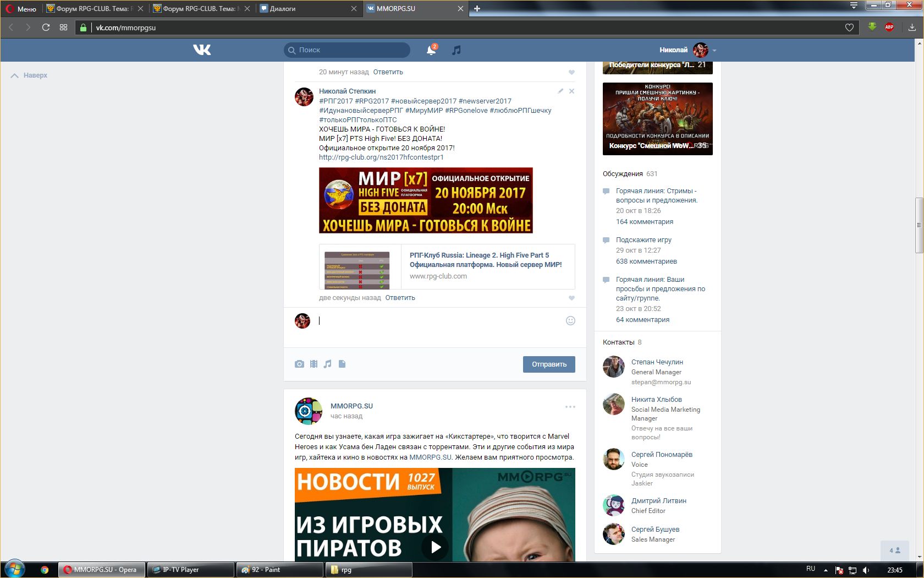Open the music player note icon in header

point(456,50)
